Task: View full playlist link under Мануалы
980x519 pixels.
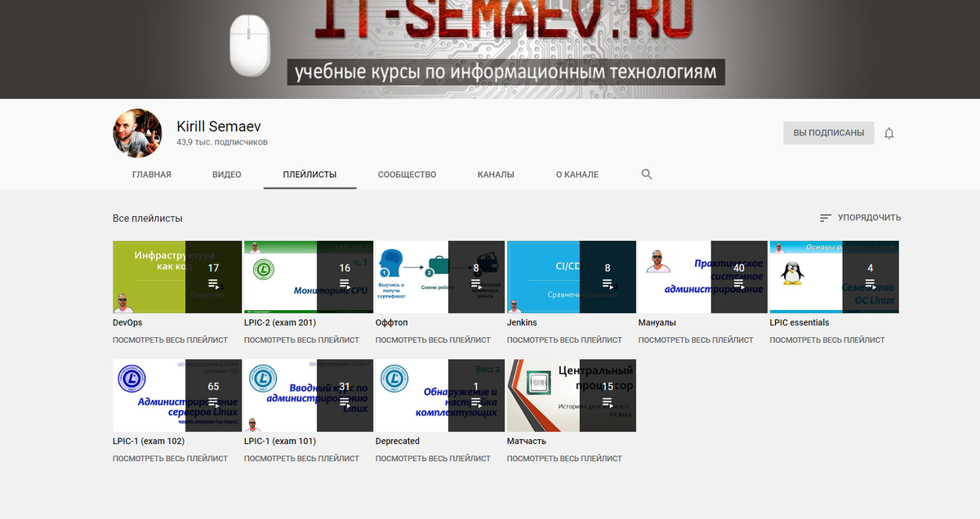Action: [x=697, y=340]
